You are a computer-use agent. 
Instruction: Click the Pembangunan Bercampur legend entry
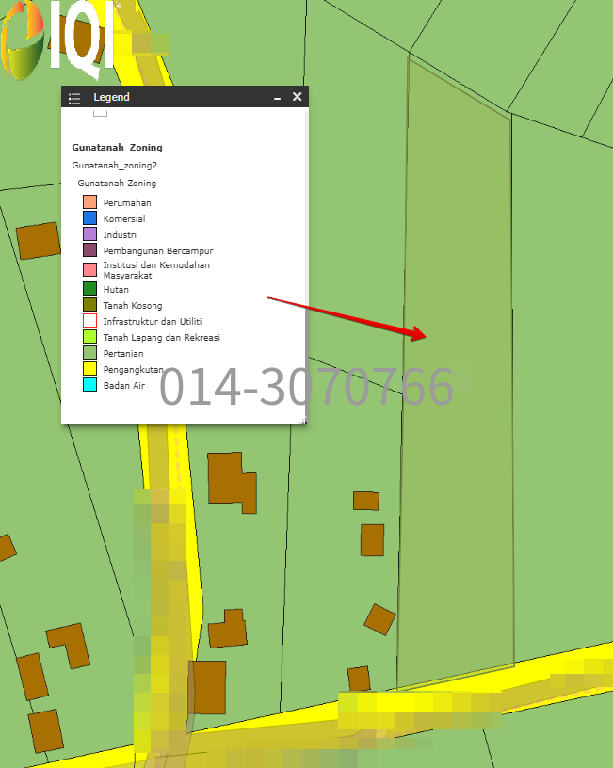point(158,250)
